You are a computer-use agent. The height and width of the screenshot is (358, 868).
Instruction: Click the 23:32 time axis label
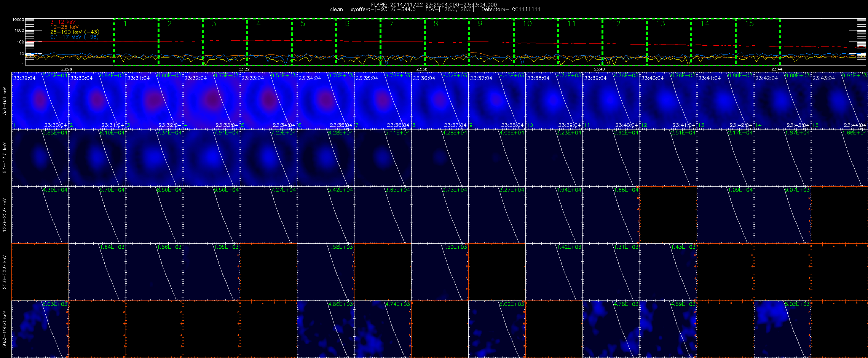(244, 69)
